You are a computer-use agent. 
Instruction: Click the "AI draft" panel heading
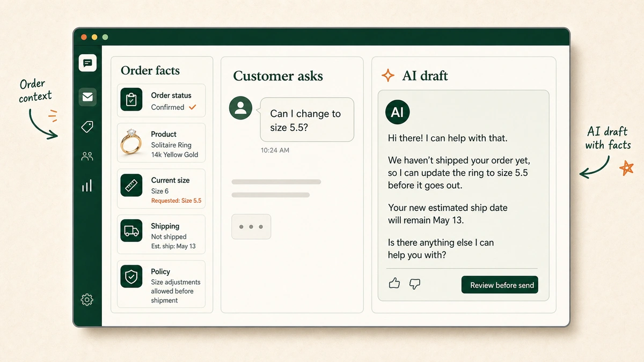click(425, 76)
